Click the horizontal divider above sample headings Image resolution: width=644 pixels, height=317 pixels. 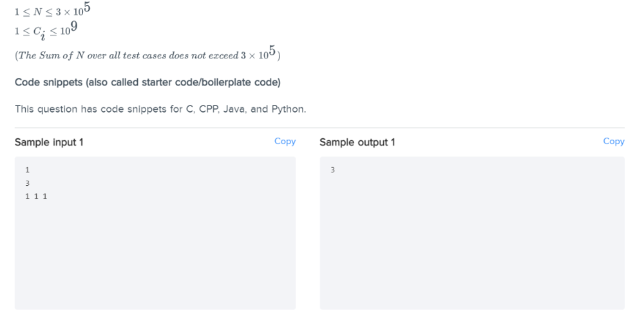pos(319,128)
